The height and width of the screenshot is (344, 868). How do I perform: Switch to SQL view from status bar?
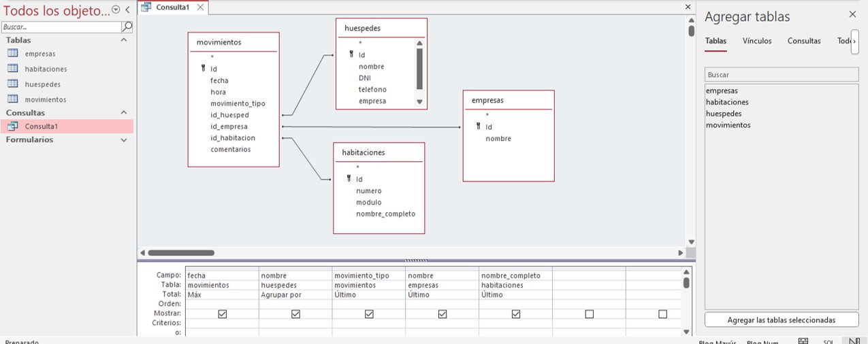[x=829, y=341]
